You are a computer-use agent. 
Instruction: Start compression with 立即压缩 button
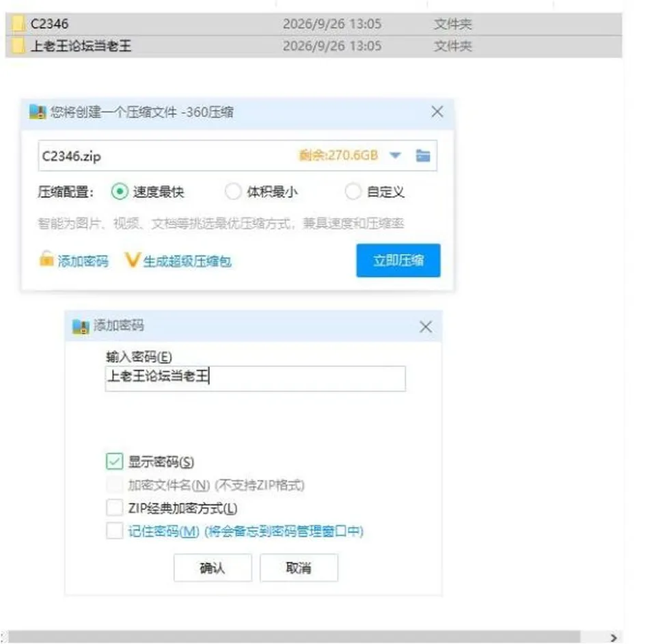click(398, 260)
